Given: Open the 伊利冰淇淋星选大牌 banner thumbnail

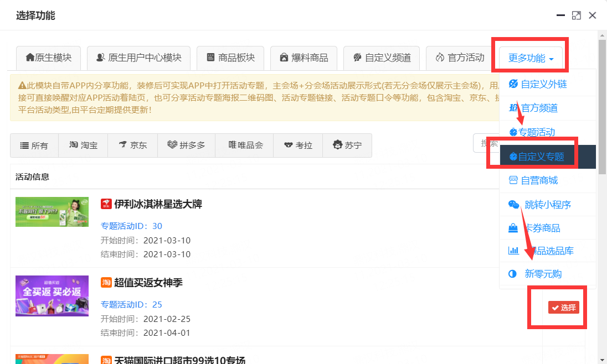Looking at the screenshot, I should point(52,212).
